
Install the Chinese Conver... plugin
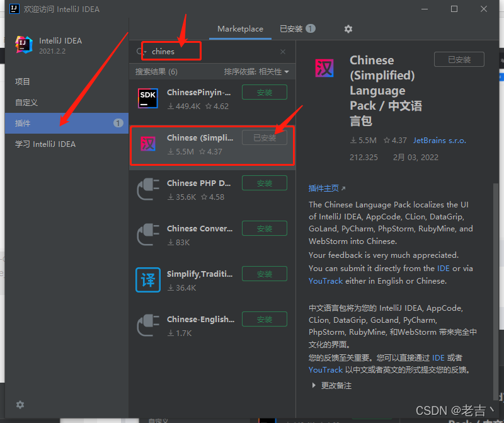264,228
